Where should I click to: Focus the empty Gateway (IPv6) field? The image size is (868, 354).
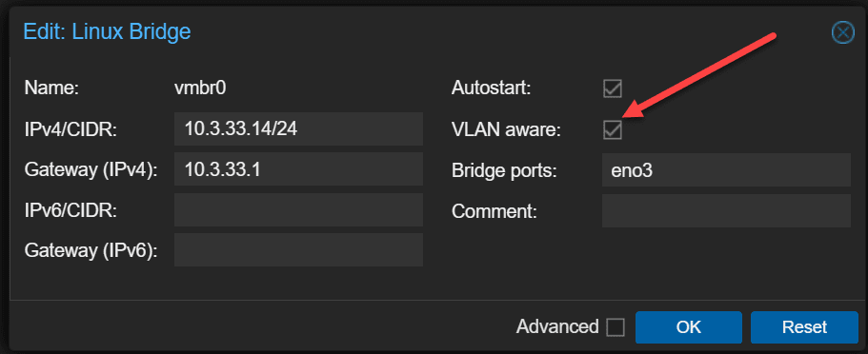coord(298,250)
